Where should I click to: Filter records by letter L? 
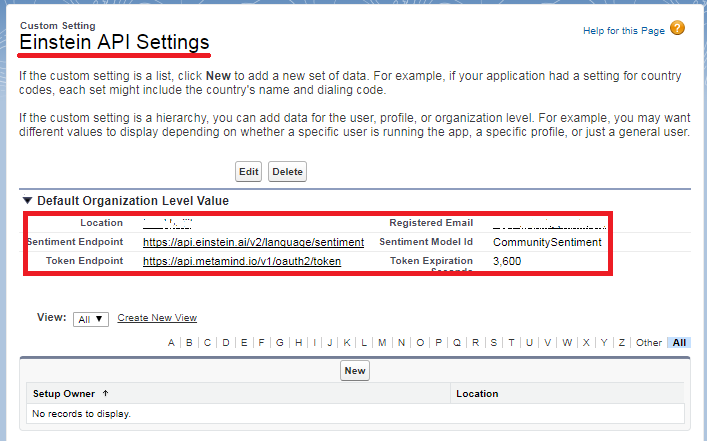click(364, 343)
